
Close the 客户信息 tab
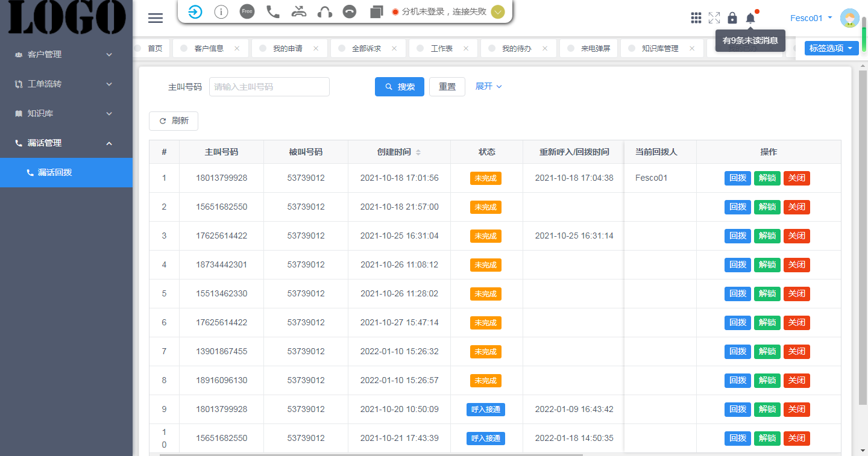237,49
